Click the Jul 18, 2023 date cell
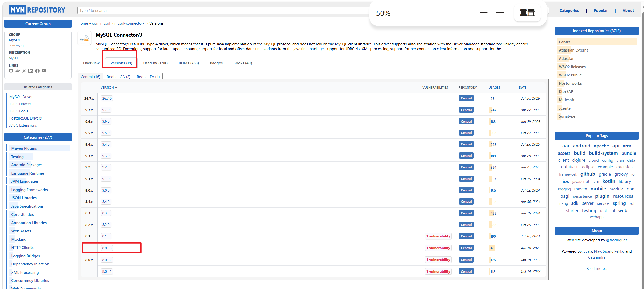 point(530,236)
